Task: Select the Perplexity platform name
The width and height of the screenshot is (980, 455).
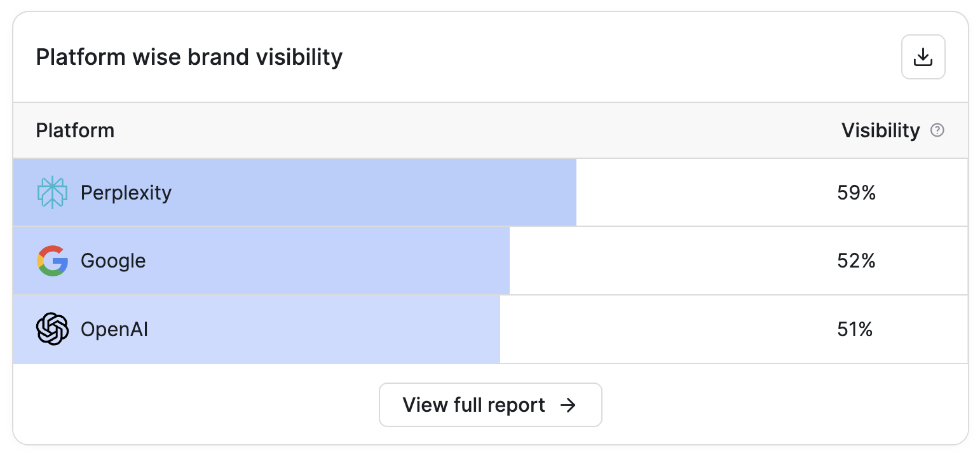Action: [x=126, y=193]
